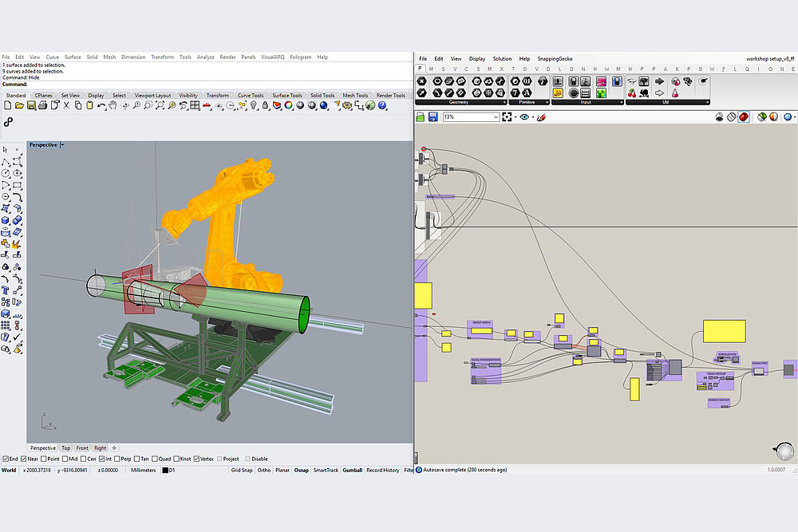Click the Grasshopper preview eye icon
798x532 pixels.
[x=525, y=117]
